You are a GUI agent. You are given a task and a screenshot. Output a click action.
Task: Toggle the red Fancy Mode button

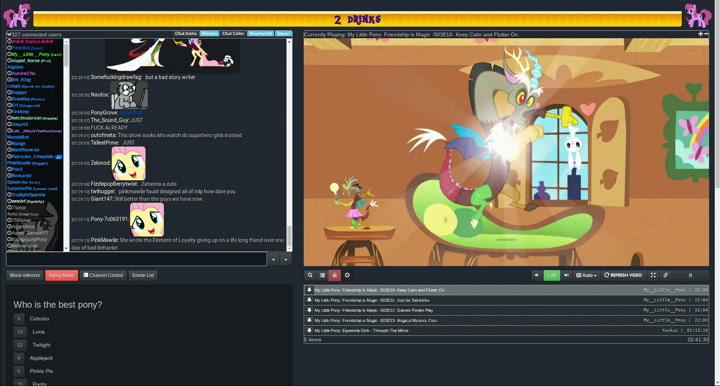click(62, 275)
